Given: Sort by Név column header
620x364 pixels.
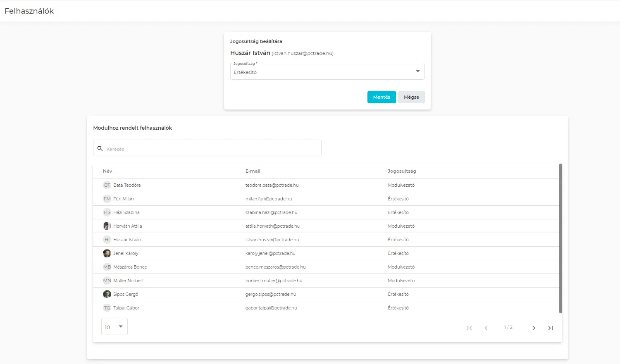Looking at the screenshot, I should tap(107, 171).
